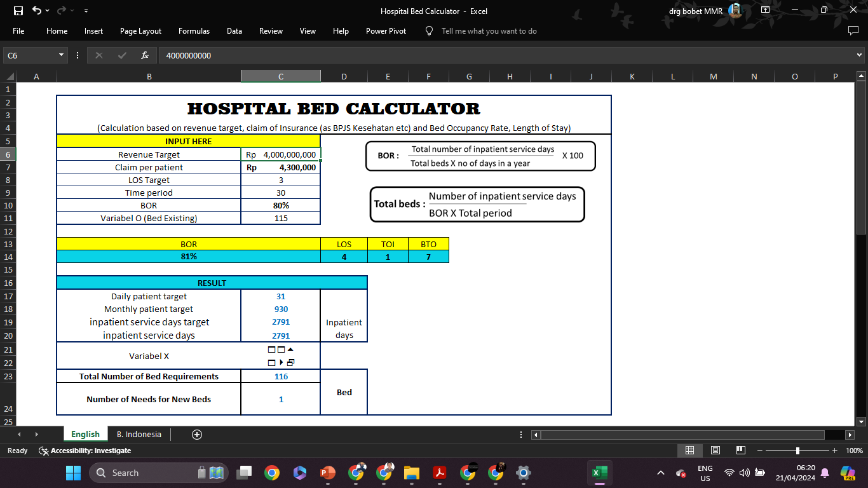Image resolution: width=868 pixels, height=488 pixels.
Task: Click the Insert Function fx button
Action: 145,55
